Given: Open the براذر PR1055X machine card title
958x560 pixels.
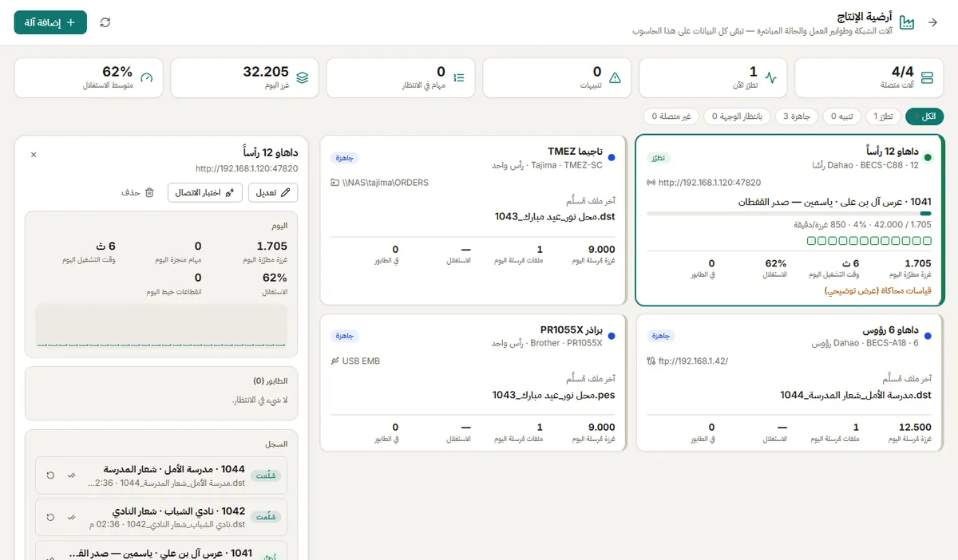Looking at the screenshot, I should pos(572,329).
